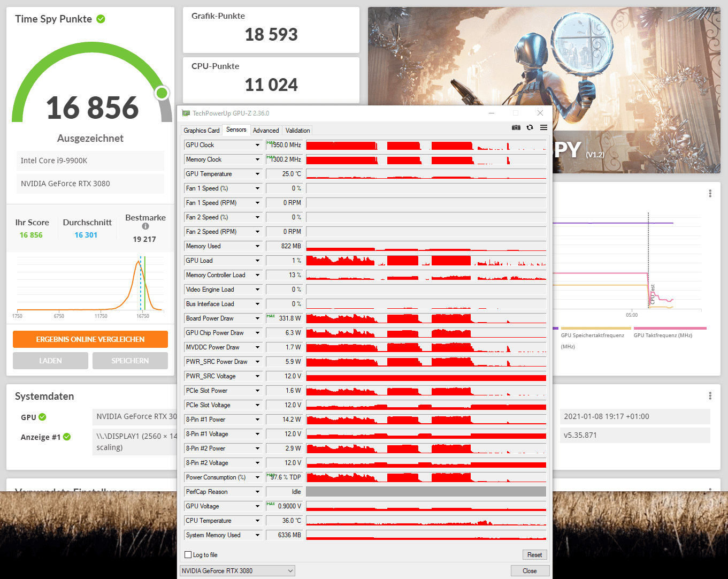Viewport: 728px width, 579px height.
Task: Click the GPU Speichertaktfrequenz legend color bar
Action: coord(596,329)
